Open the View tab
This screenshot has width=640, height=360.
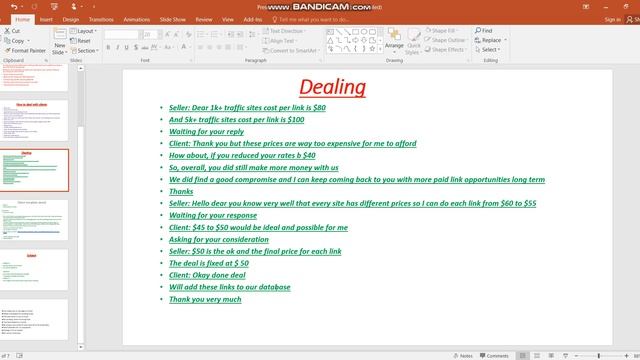pyautogui.click(x=228, y=20)
